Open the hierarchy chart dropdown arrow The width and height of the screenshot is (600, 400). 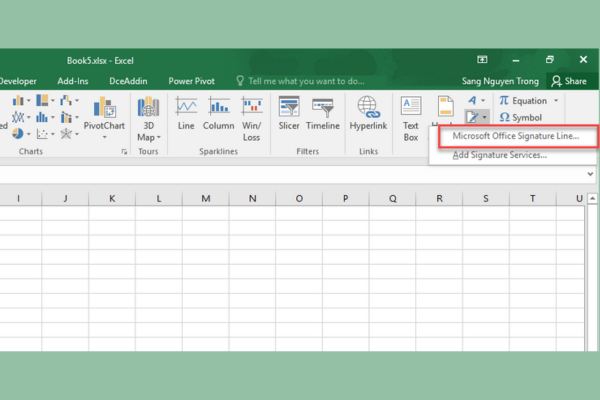(53, 101)
